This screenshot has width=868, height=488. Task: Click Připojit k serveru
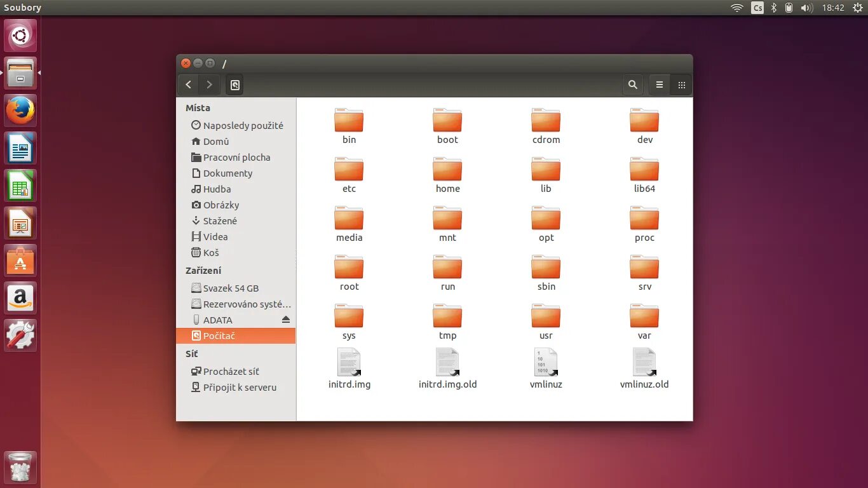tap(236, 388)
